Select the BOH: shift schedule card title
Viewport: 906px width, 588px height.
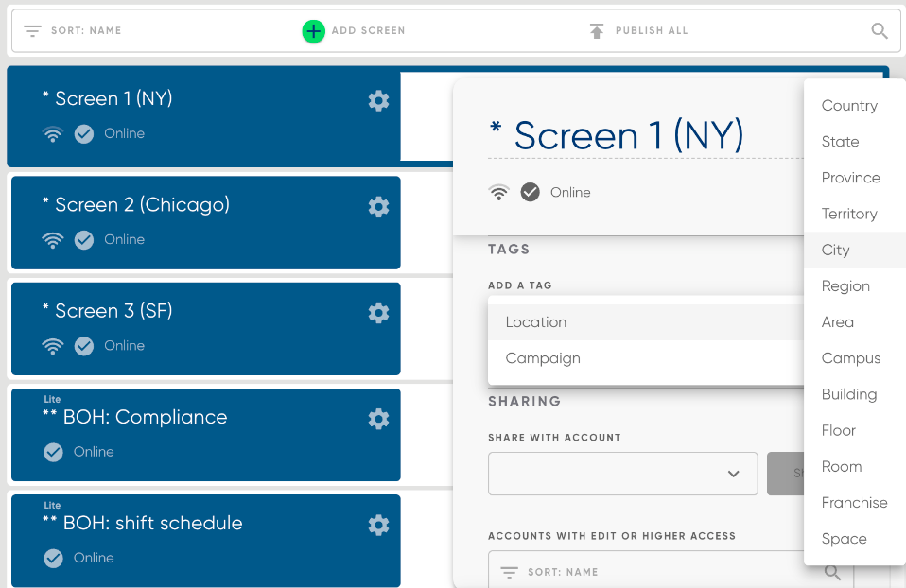point(143,524)
